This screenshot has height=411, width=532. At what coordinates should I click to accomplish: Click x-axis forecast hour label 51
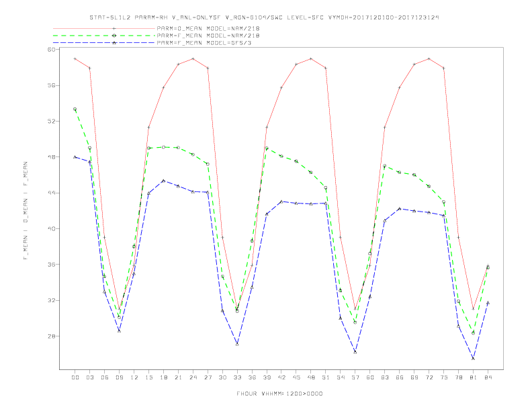[326, 377]
